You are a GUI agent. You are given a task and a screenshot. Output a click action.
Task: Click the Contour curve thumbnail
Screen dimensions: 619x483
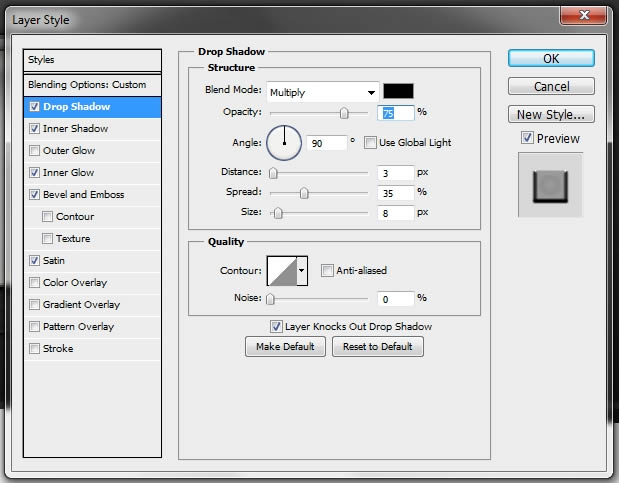pyautogui.click(x=282, y=271)
